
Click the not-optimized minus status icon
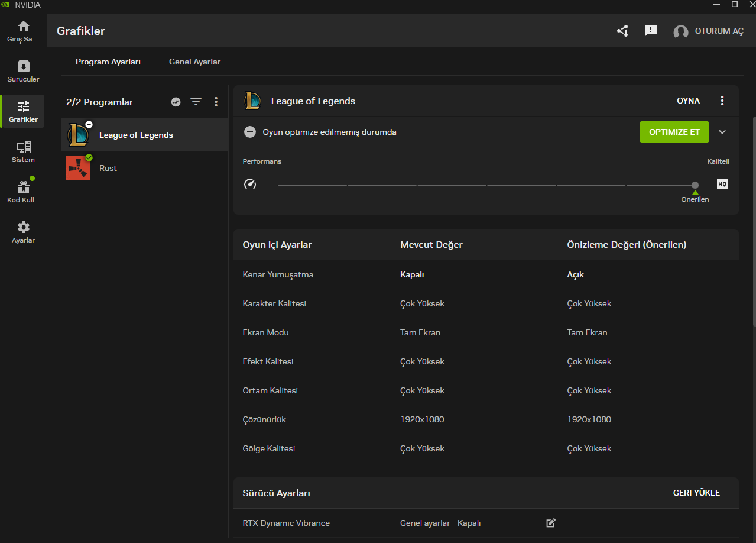point(250,132)
